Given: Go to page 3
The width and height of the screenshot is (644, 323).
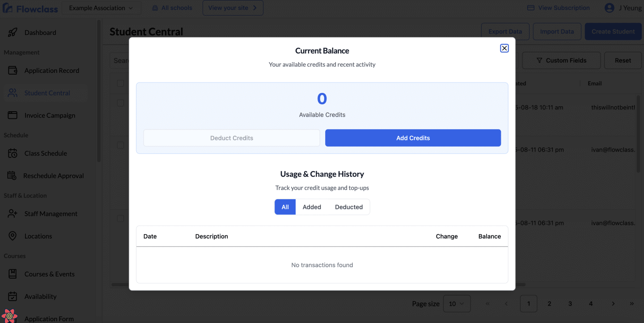Looking at the screenshot, I should [570, 304].
